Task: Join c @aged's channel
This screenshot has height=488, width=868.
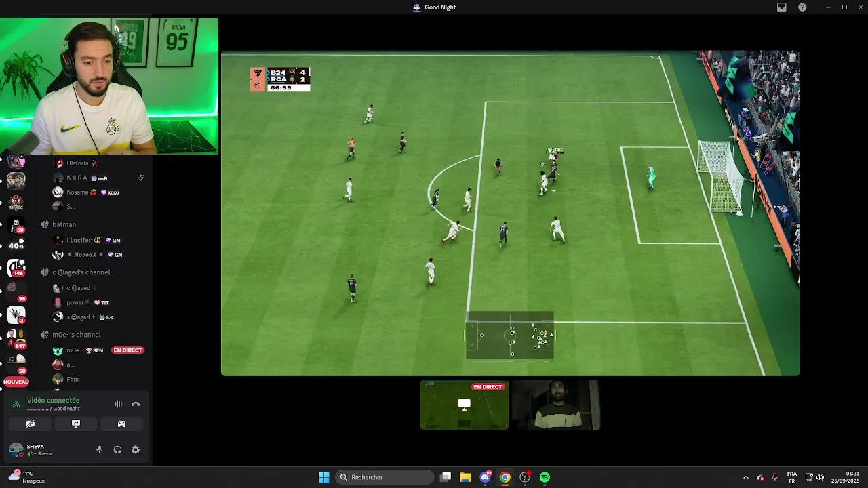Action: 81,272
